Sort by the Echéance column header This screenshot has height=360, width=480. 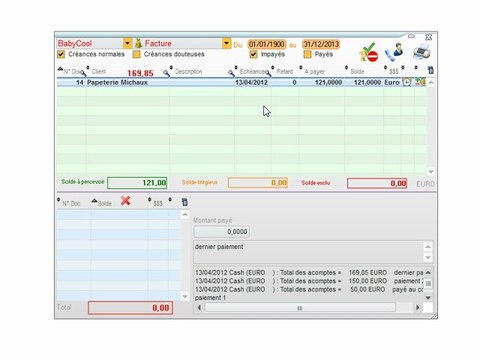click(252, 71)
